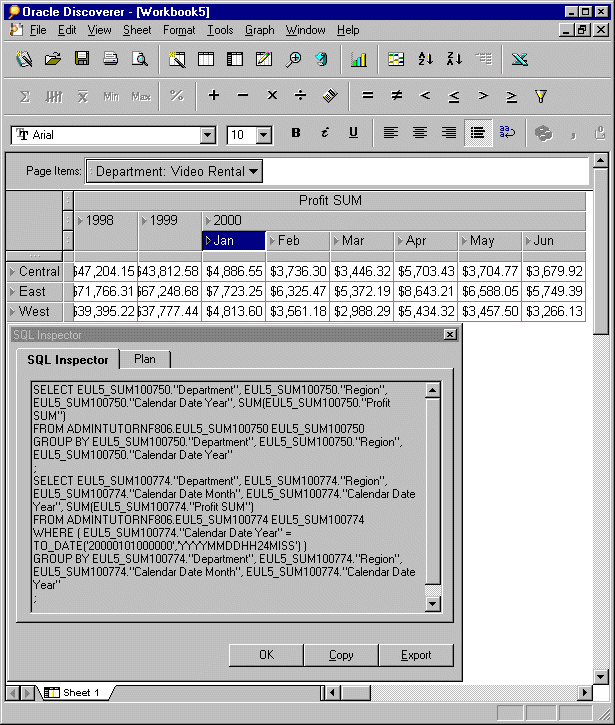Open the File menu
This screenshot has height=725, width=615.
(x=38, y=30)
